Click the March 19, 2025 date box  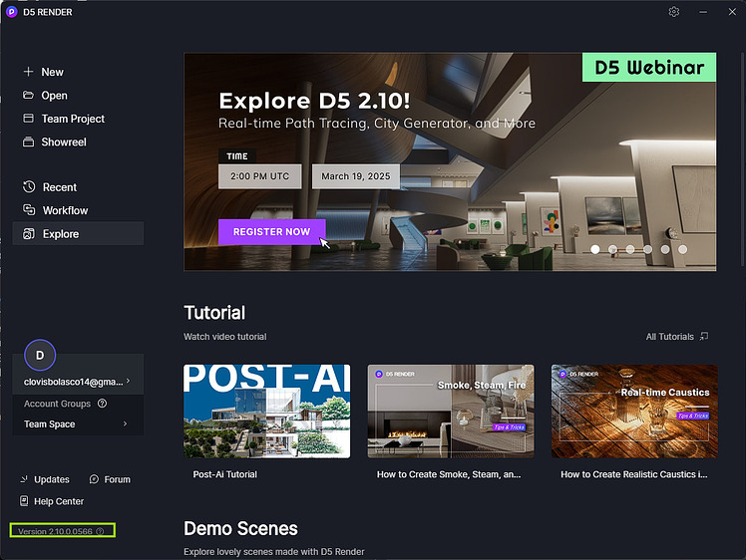coord(356,176)
